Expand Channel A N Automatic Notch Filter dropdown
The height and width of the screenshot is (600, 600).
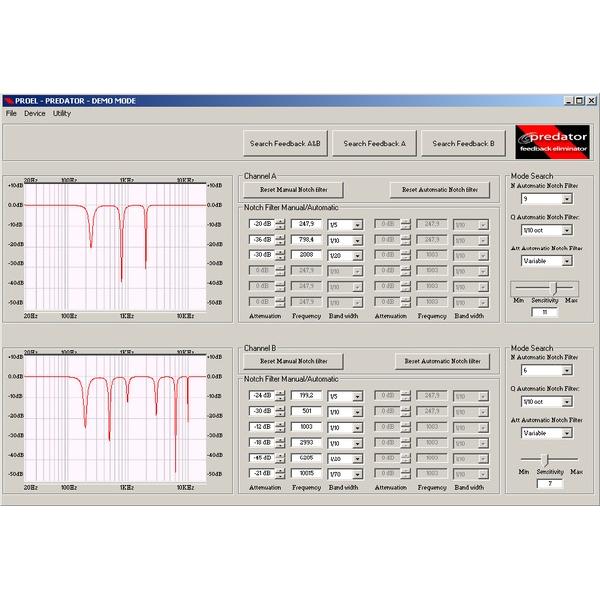click(x=566, y=199)
